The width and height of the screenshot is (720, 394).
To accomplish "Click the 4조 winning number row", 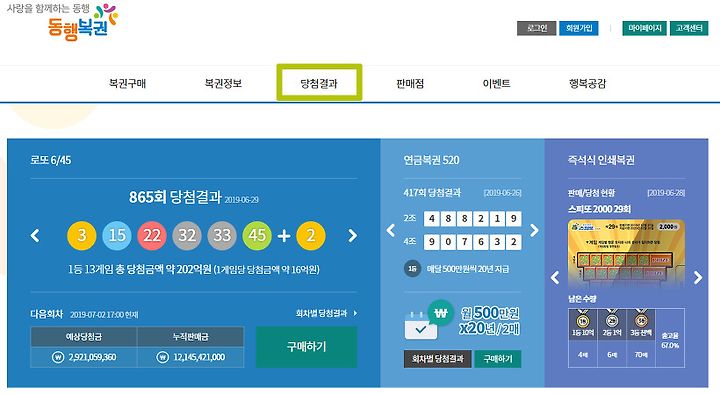I will coord(462,242).
